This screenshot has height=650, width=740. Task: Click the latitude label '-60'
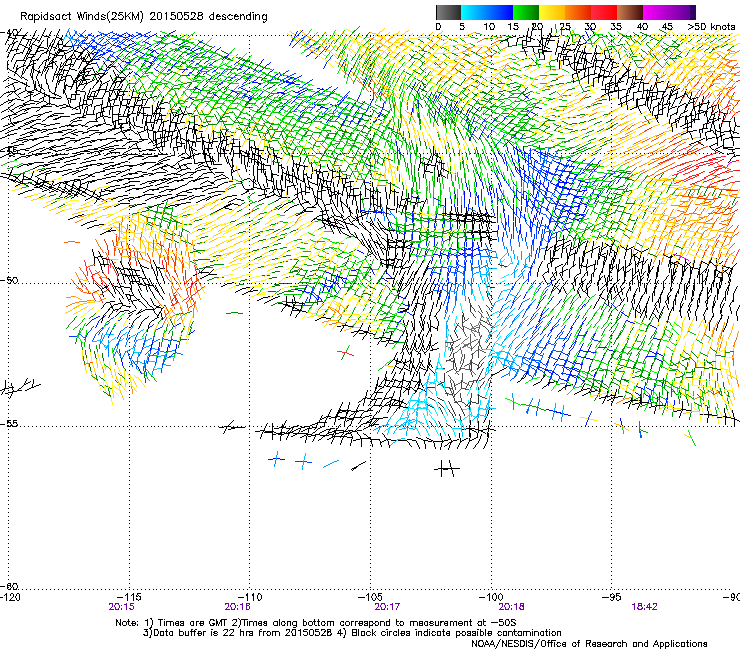[x=10, y=587]
